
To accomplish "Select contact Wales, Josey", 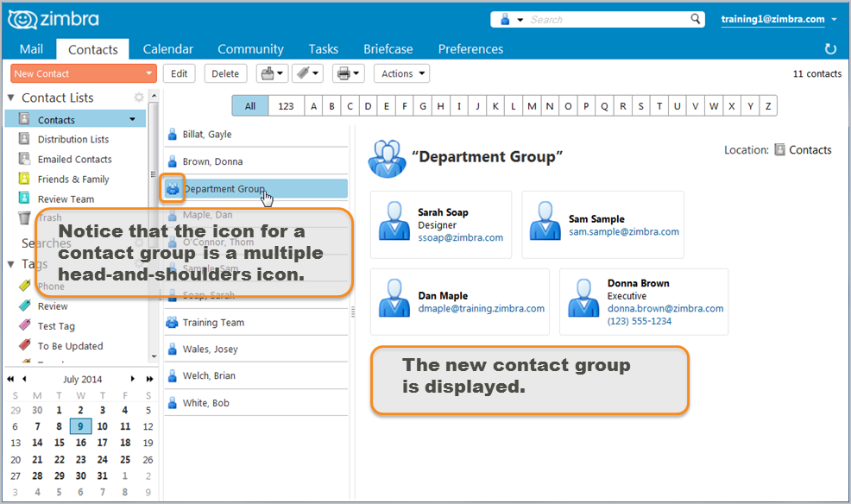I will [256, 349].
